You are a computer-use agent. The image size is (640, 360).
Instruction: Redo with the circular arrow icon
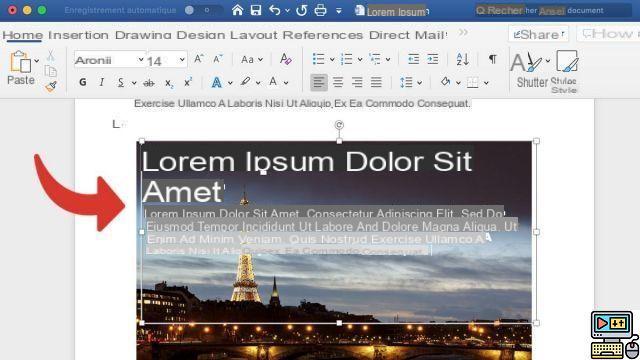302,10
